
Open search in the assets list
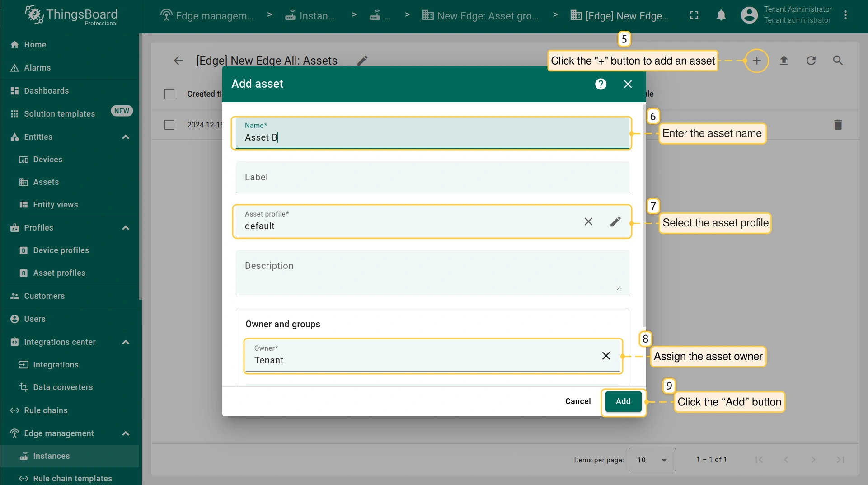coord(838,61)
